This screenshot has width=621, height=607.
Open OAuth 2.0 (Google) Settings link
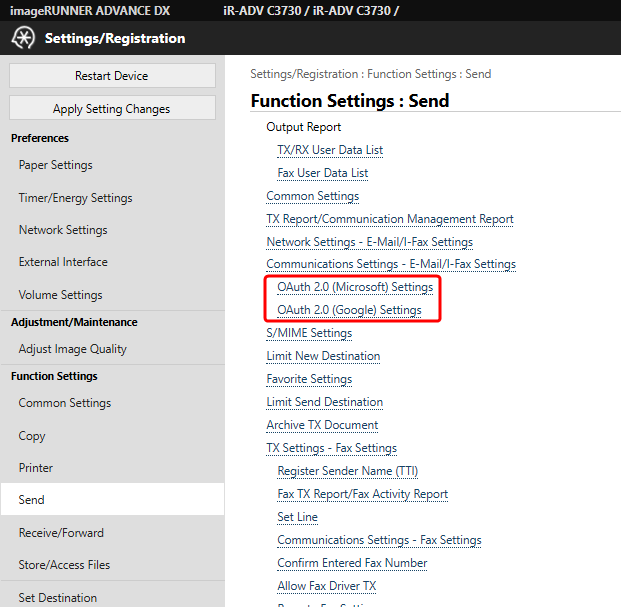tap(349, 310)
